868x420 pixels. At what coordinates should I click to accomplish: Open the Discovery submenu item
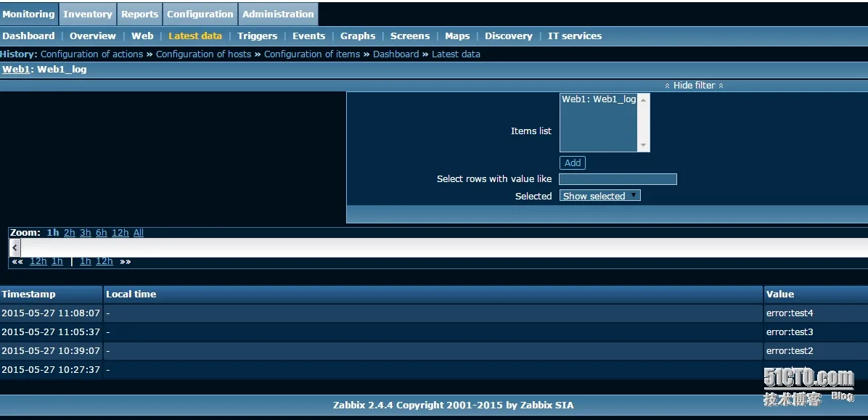coord(508,36)
